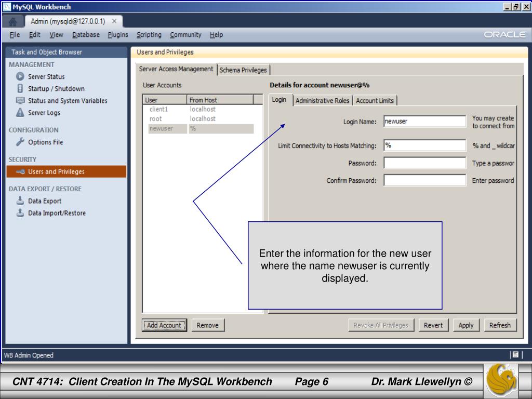Open the Database menu
This screenshot has height=399, width=532.
(x=86, y=35)
